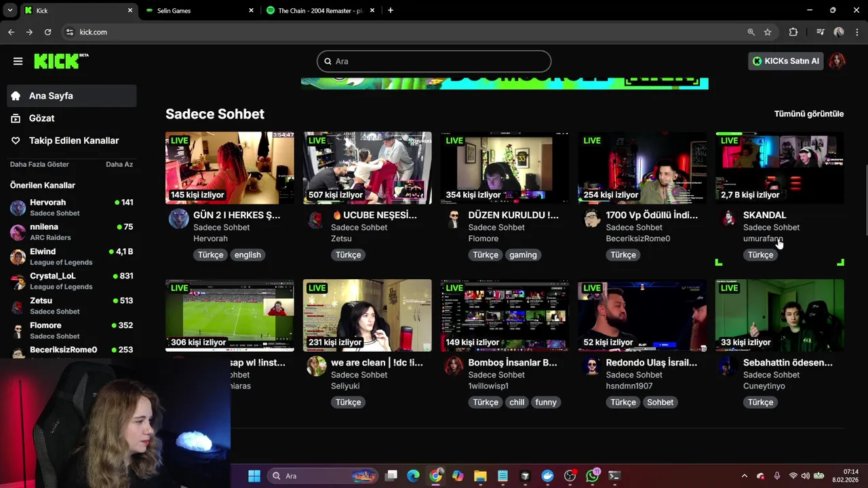This screenshot has width=868, height=488.
Task: Click Sadece Sohbet category under Seliyuki stream
Action: tap(359, 375)
